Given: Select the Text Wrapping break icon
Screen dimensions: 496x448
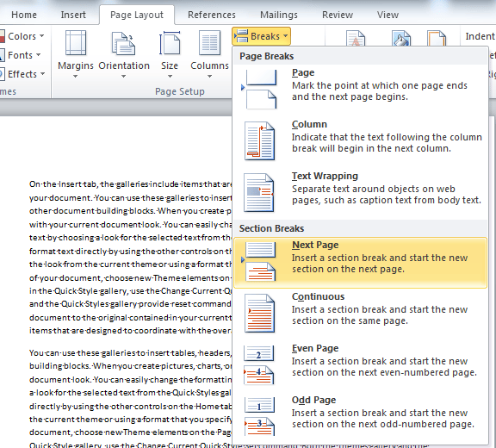Looking at the screenshot, I should point(258,192).
